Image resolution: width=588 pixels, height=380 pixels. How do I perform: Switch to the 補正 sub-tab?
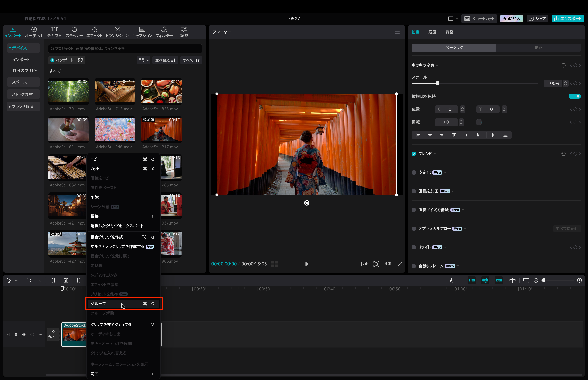pos(538,48)
